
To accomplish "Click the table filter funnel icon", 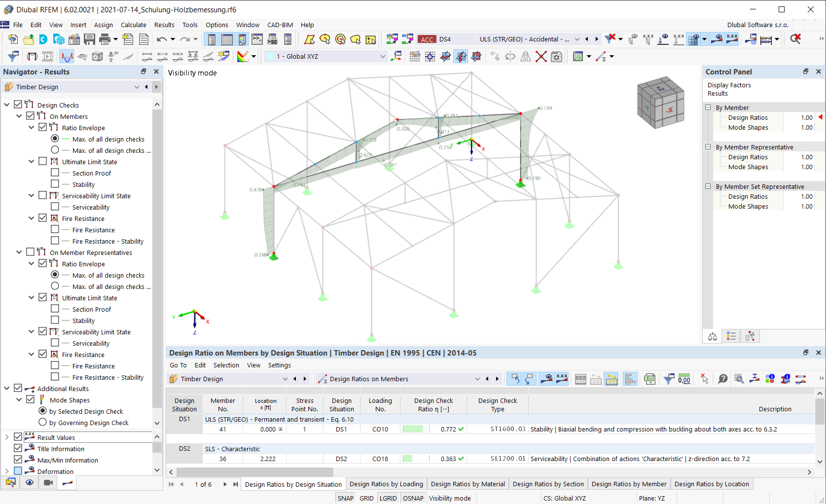I will pos(669,379).
